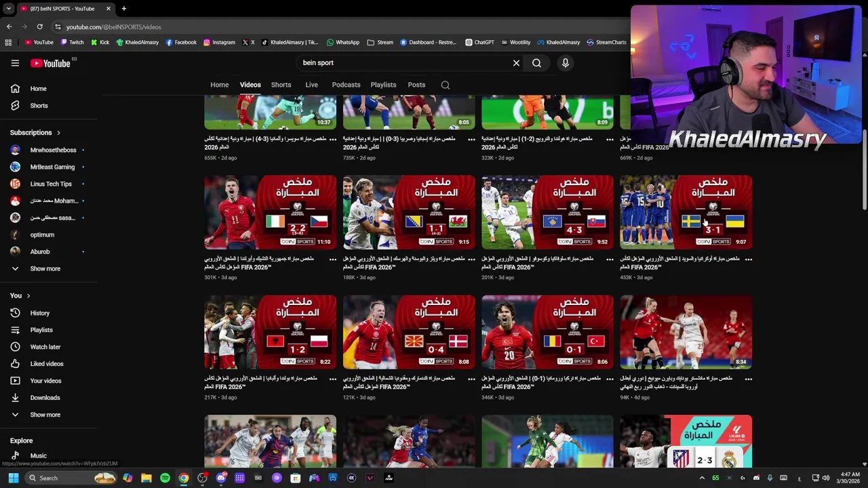This screenshot has height=488, width=868.
Task: Expand the Subscriptions section chevron
Action: point(58,133)
